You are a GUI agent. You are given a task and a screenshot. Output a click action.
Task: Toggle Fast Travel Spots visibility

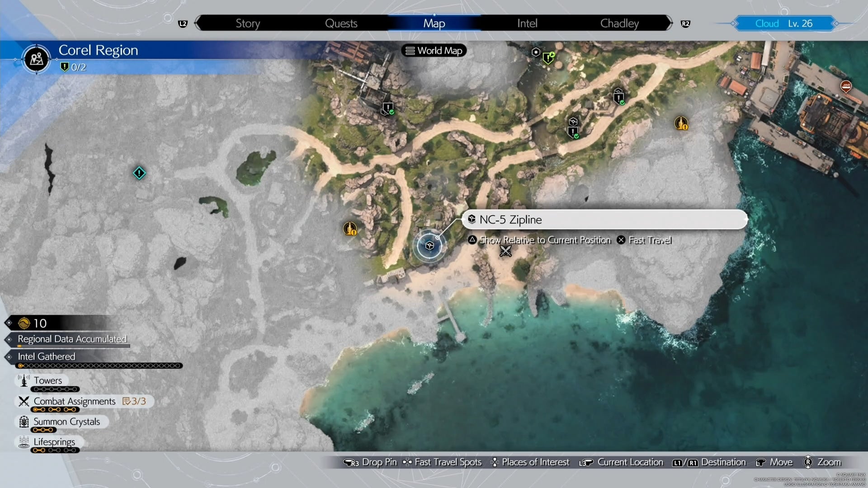[442, 462]
